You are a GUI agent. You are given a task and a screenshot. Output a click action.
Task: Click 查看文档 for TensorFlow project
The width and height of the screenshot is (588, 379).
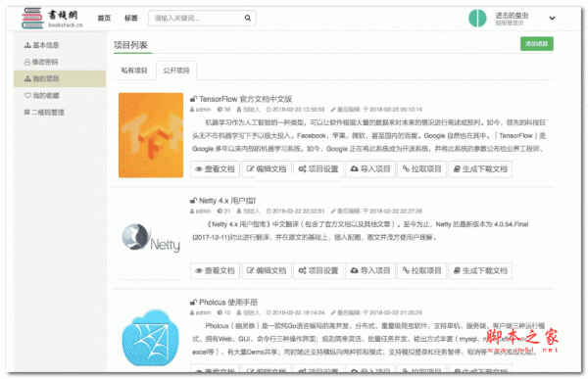pyautogui.click(x=215, y=169)
